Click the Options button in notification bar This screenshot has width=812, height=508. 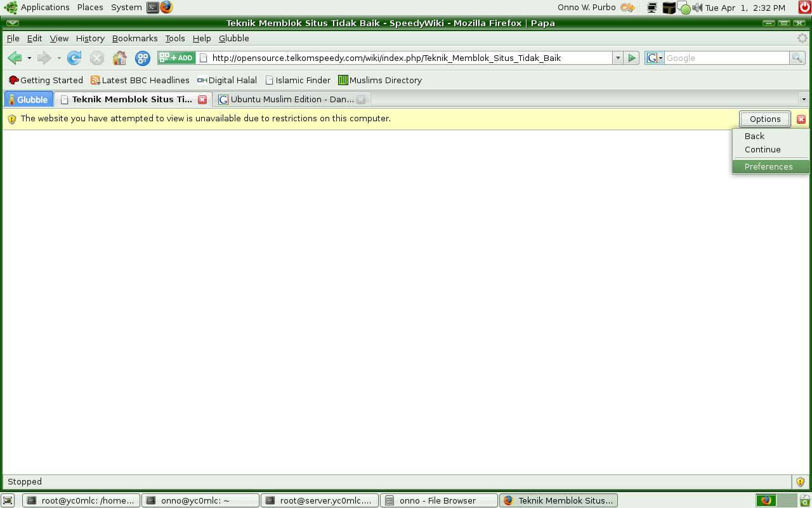764,119
